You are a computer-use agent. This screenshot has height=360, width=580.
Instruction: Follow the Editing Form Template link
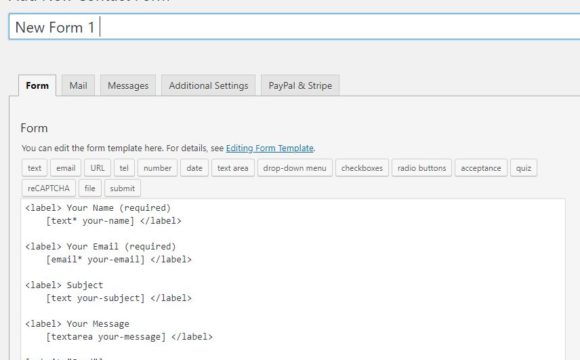270,148
